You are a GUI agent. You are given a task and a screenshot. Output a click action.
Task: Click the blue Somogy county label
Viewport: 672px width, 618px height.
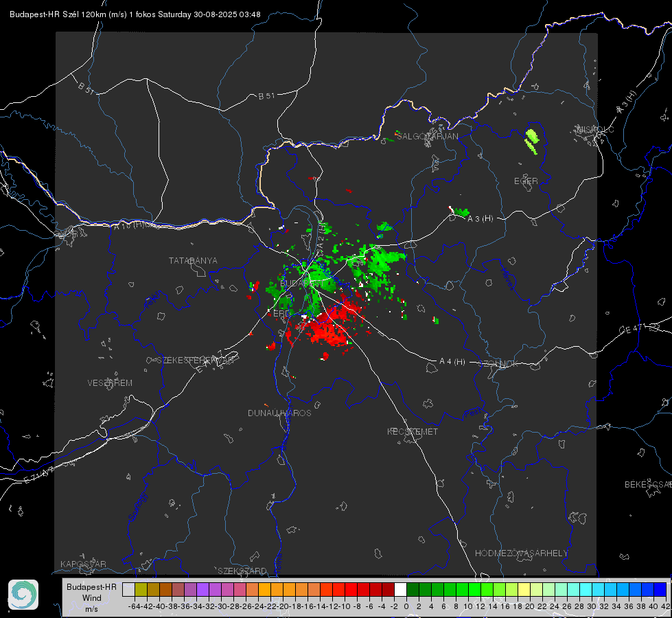(x=138, y=507)
